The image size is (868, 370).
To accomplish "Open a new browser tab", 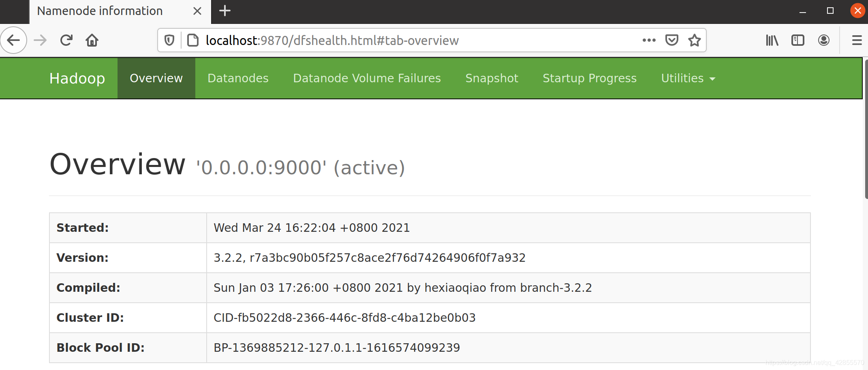I will [225, 11].
